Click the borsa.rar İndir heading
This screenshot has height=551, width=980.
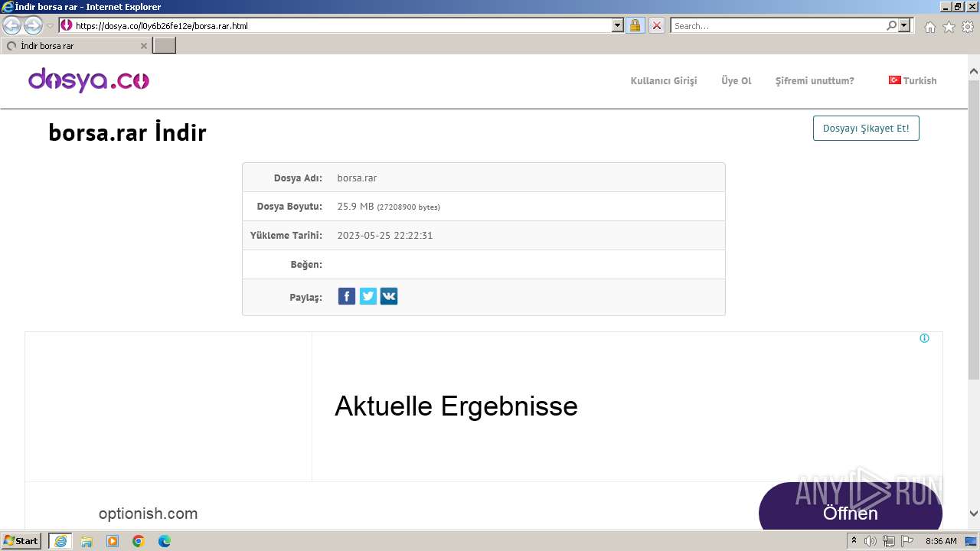tap(127, 133)
